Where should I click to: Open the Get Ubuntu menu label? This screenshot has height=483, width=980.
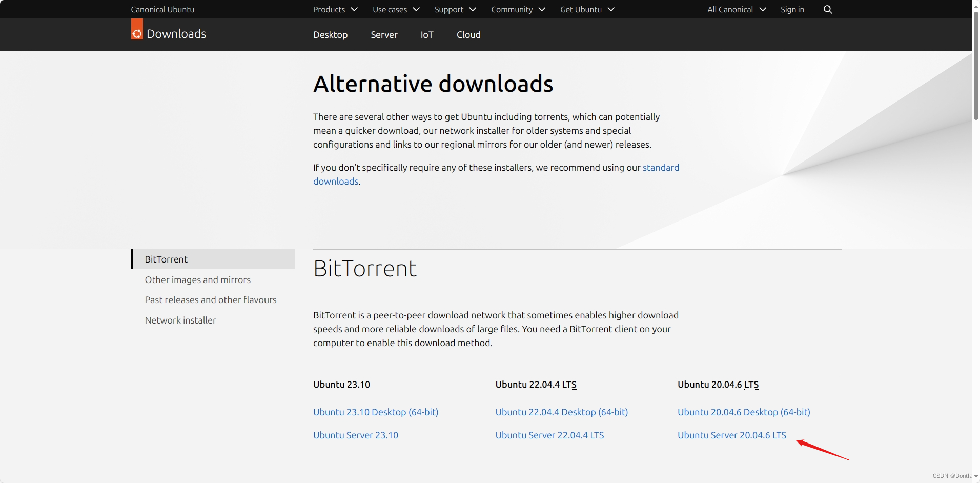(581, 9)
